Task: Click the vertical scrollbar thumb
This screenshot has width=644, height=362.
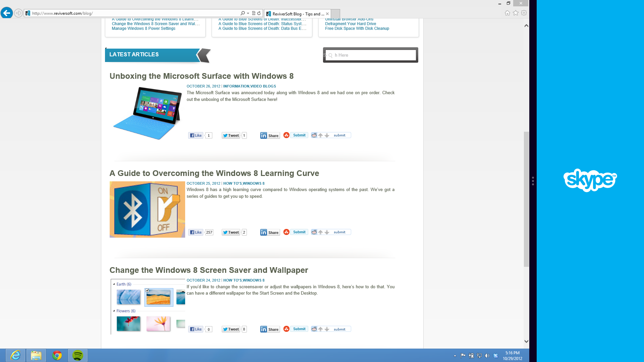Action: (x=526, y=199)
